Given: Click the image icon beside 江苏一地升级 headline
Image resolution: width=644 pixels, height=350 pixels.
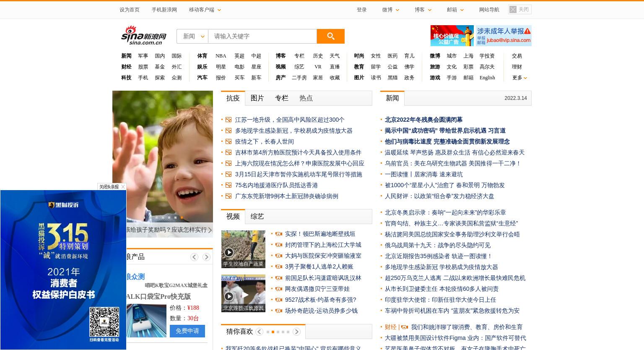Looking at the screenshot, I should point(229,120).
